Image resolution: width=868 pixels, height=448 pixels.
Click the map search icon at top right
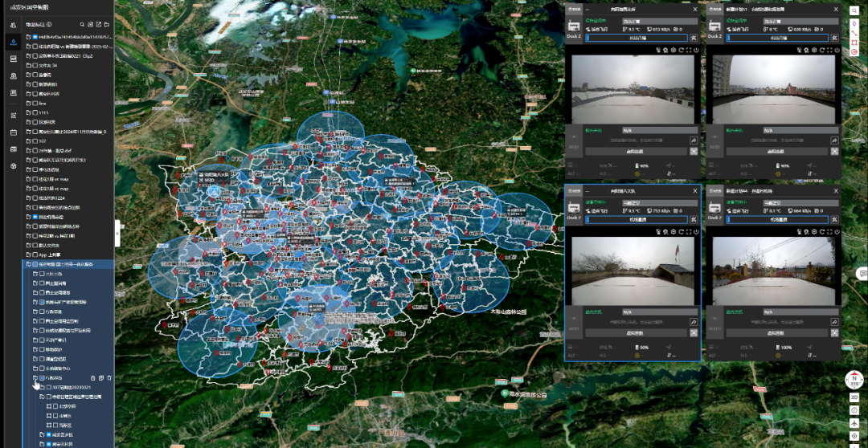(854, 10)
